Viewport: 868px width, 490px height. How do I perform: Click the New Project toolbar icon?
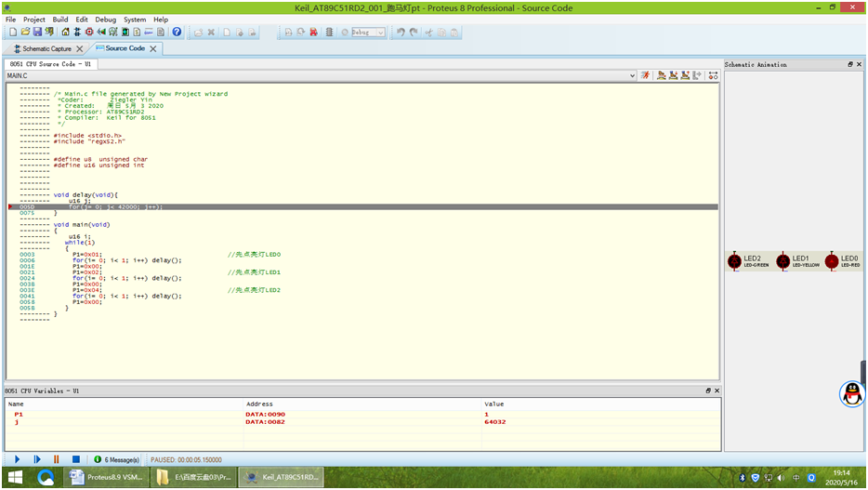(13, 33)
